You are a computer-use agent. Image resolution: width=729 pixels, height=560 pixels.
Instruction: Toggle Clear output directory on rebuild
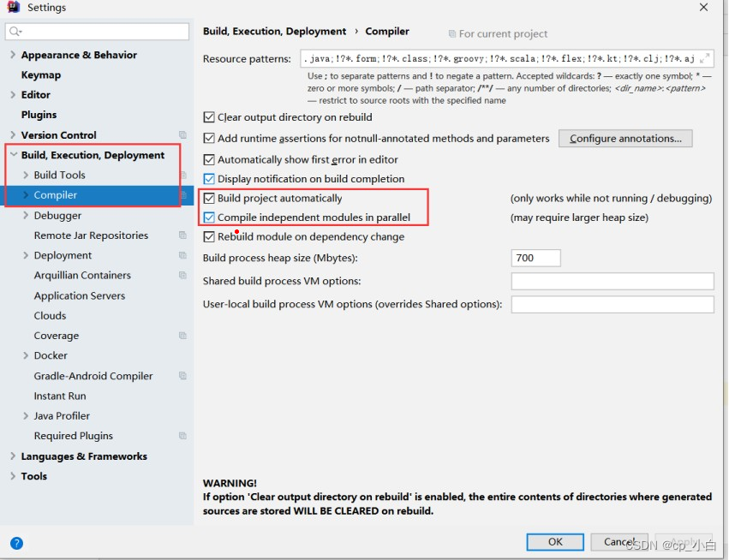209,117
